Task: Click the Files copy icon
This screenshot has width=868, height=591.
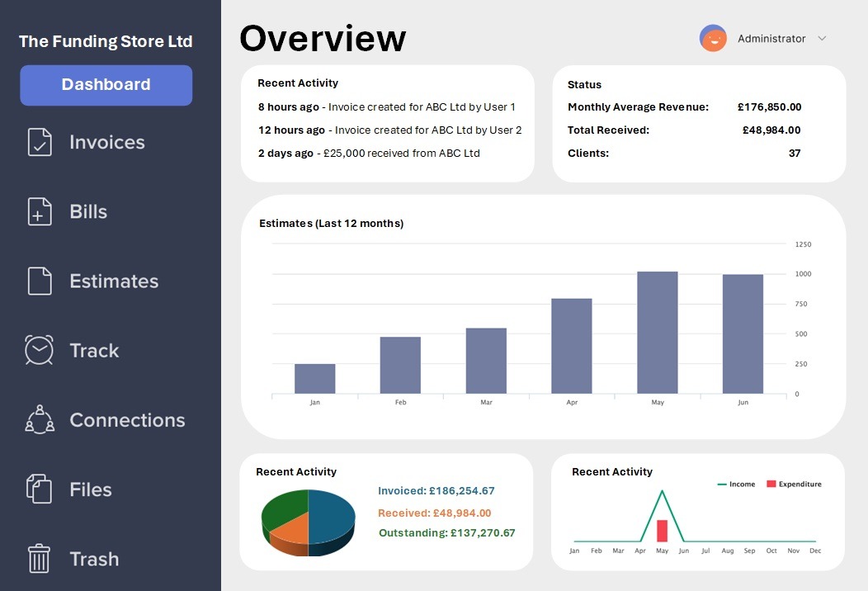Action: pos(39,489)
